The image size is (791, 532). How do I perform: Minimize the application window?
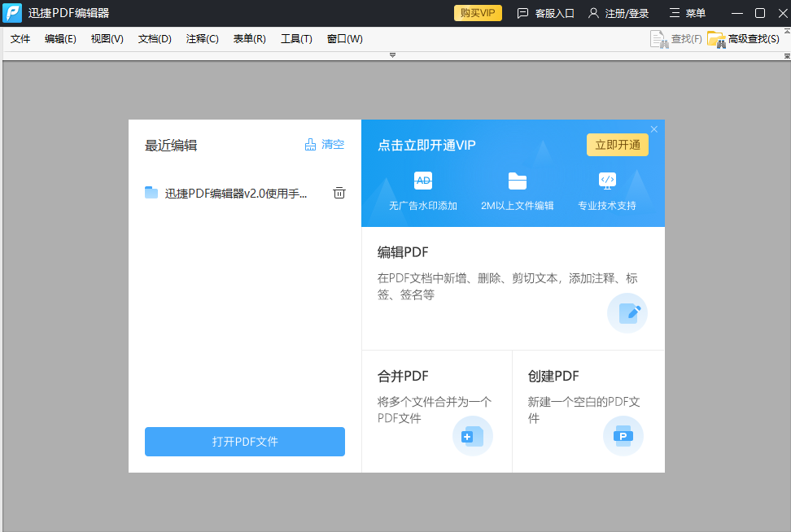737,13
